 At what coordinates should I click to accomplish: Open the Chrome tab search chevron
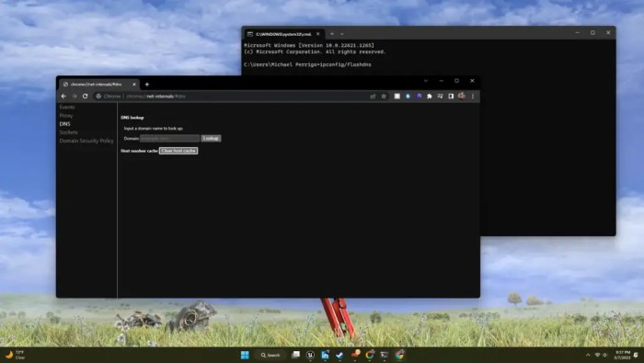(x=425, y=81)
